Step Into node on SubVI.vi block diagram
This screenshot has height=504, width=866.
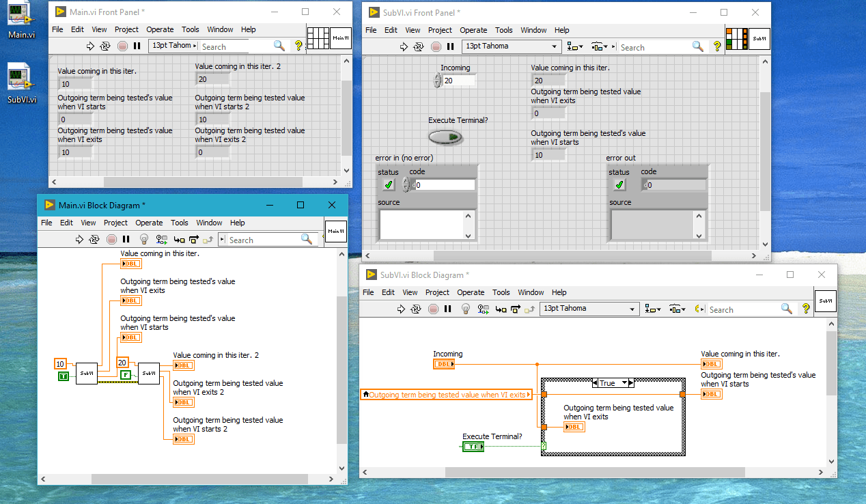(499, 309)
